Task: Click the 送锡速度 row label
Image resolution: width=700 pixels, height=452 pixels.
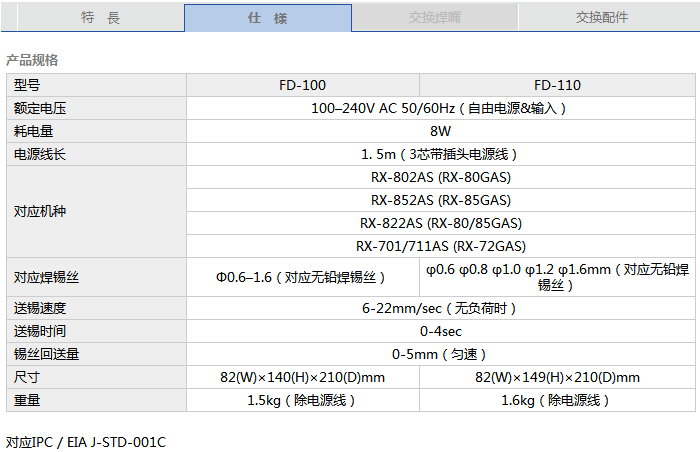Action: (x=96, y=308)
